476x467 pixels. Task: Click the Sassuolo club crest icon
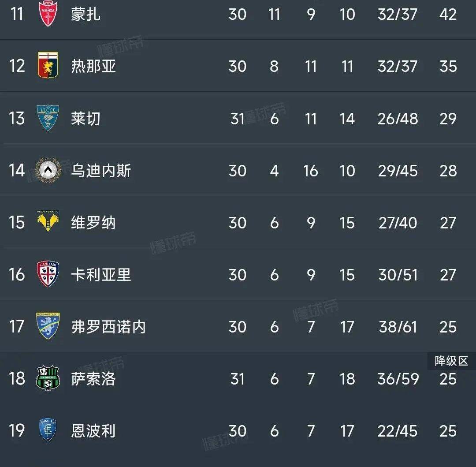(x=48, y=378)
